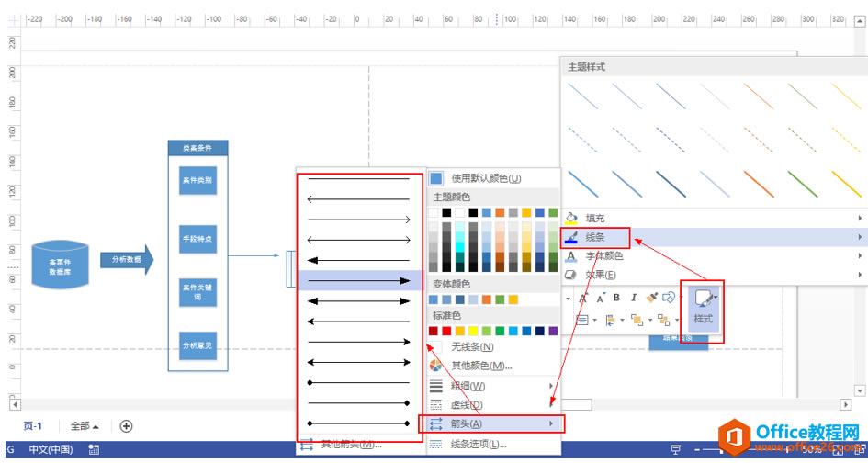Click the horizontal scrollbar right arrow
This screenshot has width=868, height=463.
pyautogui.click(x=845, y=404)
